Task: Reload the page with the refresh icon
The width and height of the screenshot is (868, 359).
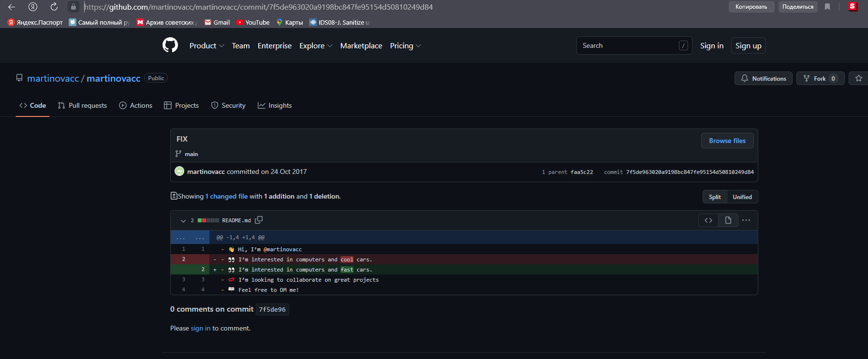Action: coord(54,7)
